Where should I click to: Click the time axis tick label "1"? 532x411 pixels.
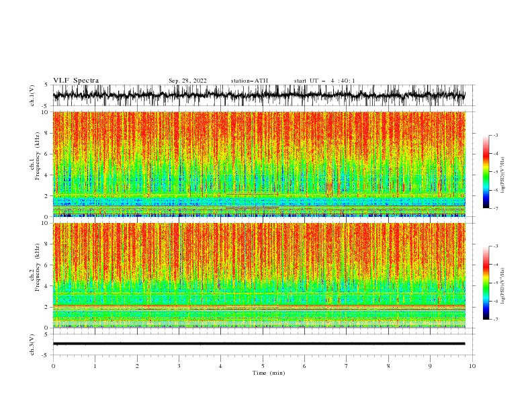(x=95, y=366)
